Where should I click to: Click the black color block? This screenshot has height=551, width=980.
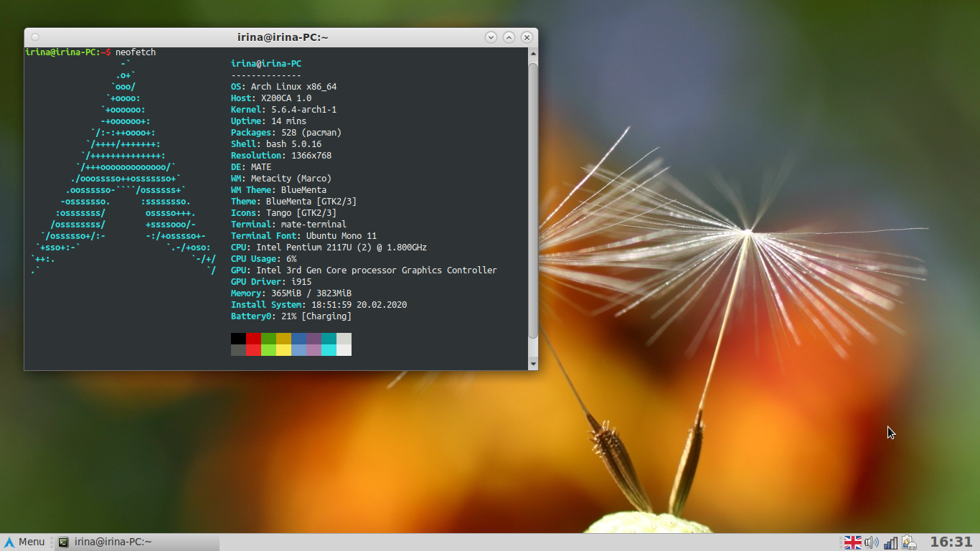(x=238, y=339)
